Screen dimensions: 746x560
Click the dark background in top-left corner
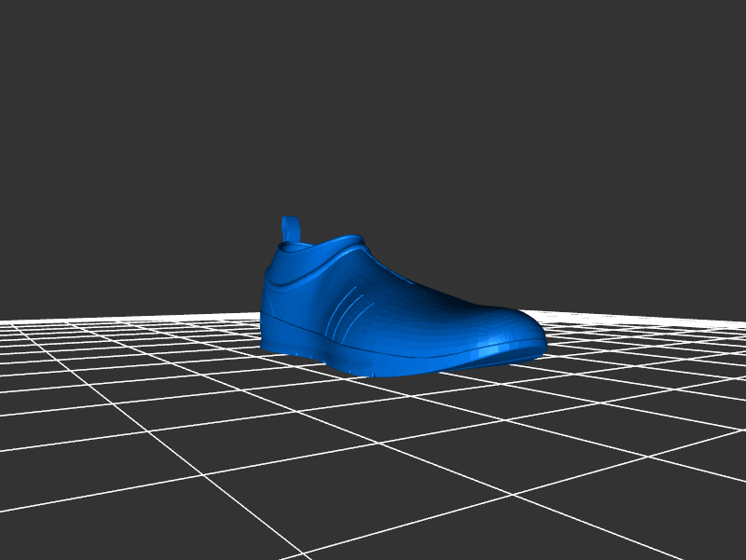pyautogui.click(x=37, y=37)
